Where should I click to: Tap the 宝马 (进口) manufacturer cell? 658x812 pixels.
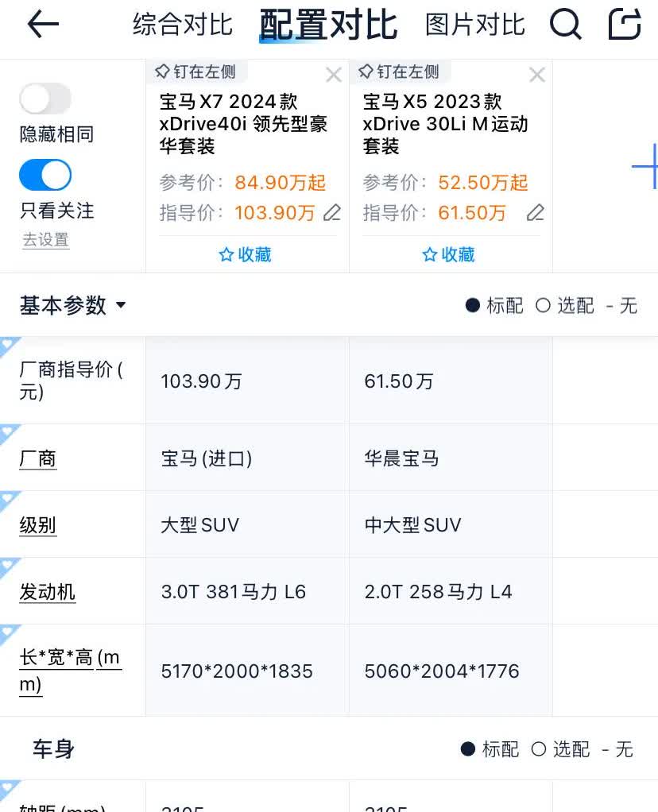coord(248,458)
